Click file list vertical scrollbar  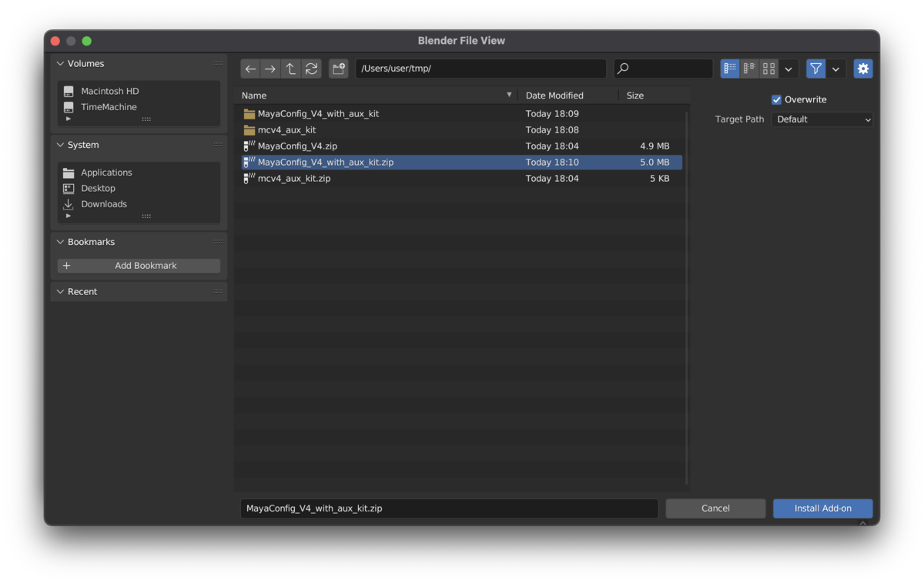[x=687, y=297]
